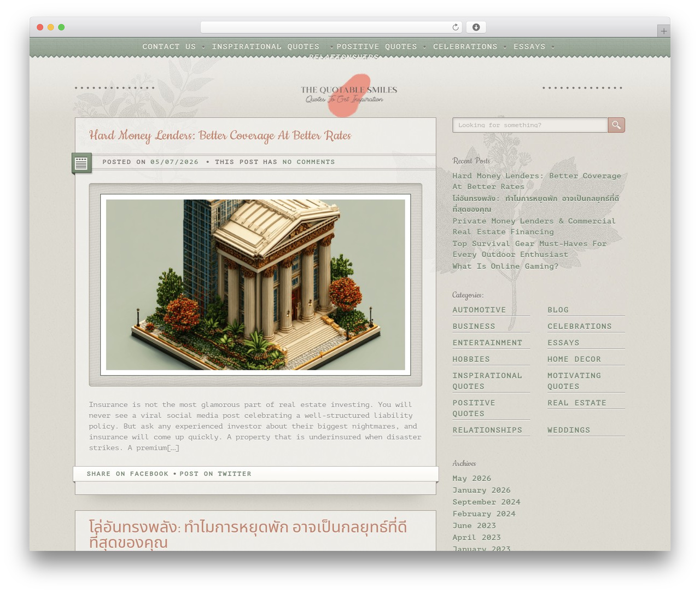Click the search magnifier button
Image resolution: width=700 pixels, height=593 pixels.
[616, 125]
